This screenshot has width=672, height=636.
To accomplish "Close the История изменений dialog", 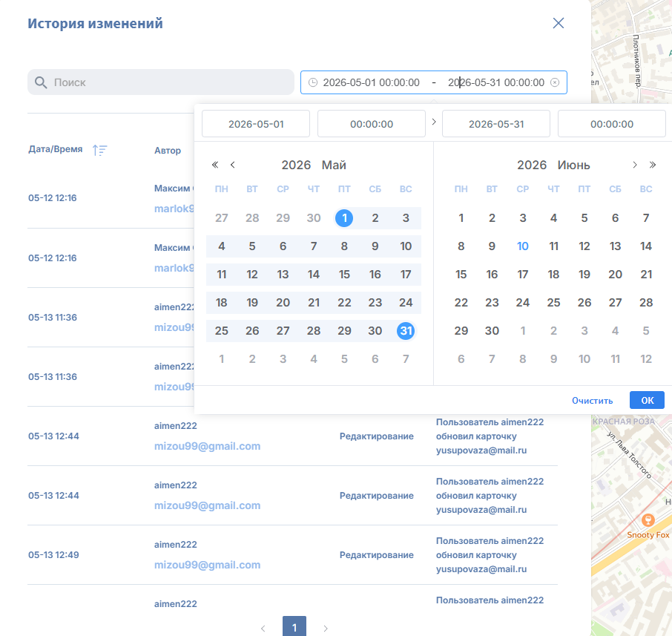I will click(x=558, y=23).
